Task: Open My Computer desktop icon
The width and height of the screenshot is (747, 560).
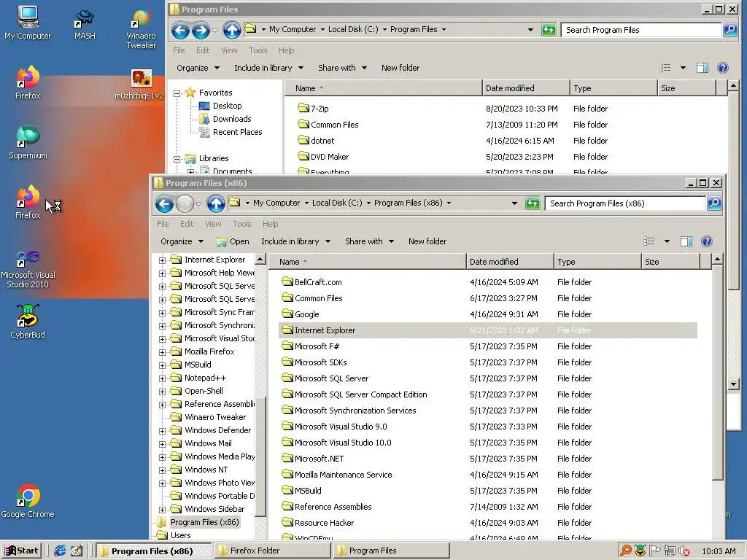Action: [x=28, y=23]
